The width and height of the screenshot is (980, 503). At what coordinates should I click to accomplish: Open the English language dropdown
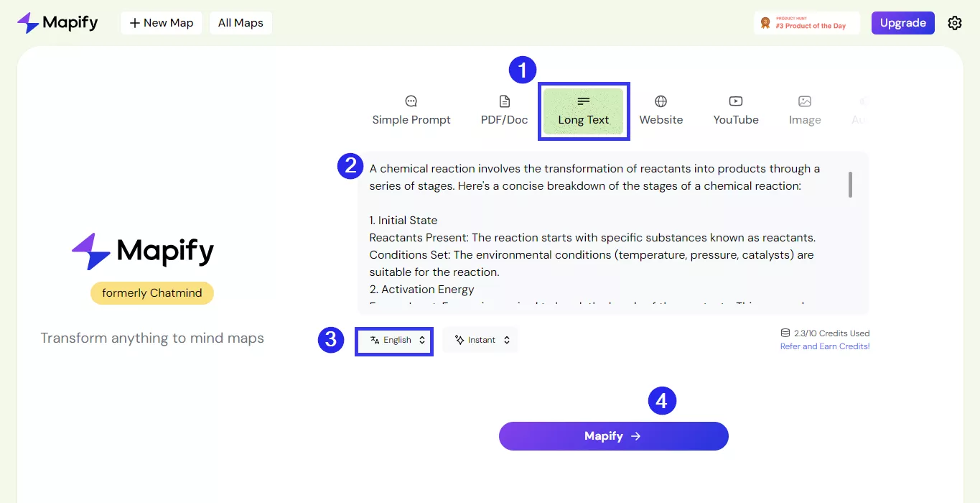click(x=393, y=339)
